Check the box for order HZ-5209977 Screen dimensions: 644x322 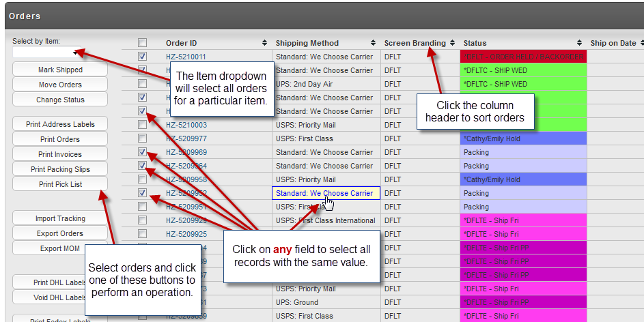(142, 138)
